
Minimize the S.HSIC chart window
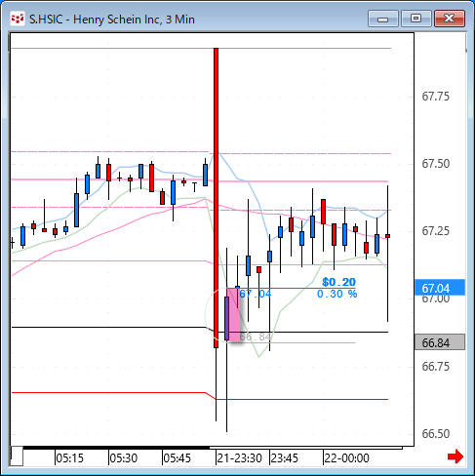(383, 19)
